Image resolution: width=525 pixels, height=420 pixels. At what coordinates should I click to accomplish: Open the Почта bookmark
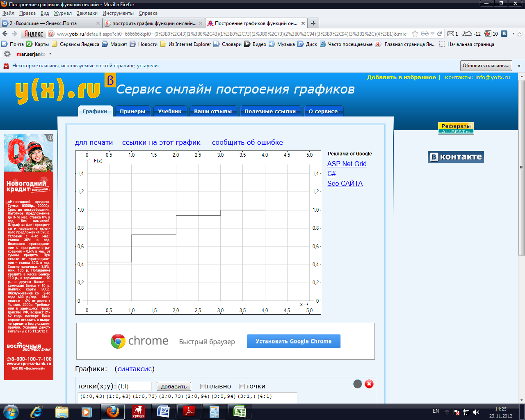[13, 44]
